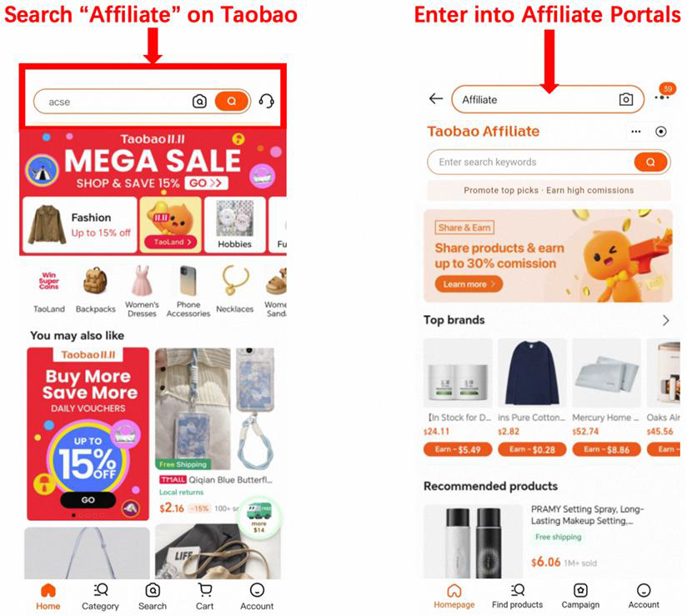Tap the target circle icon beside Taobao Affiliate

click(660, 132)
